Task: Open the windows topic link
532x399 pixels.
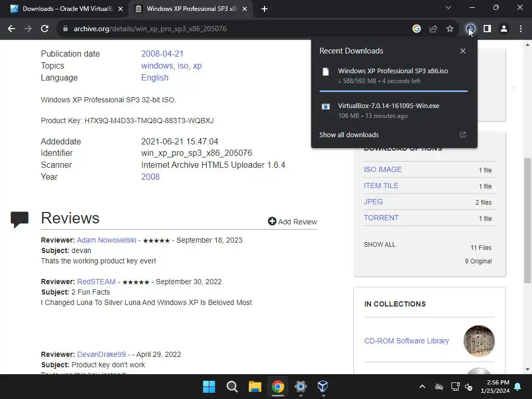Action: click(157, 65)
